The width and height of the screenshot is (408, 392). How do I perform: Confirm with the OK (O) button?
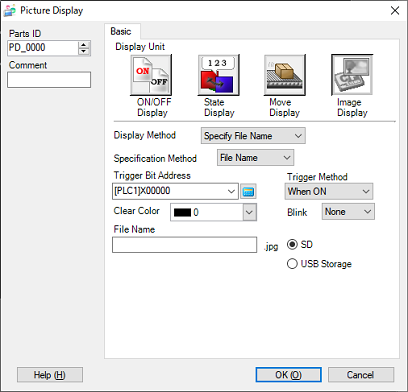pyautogui.click(x=288, y=375)
